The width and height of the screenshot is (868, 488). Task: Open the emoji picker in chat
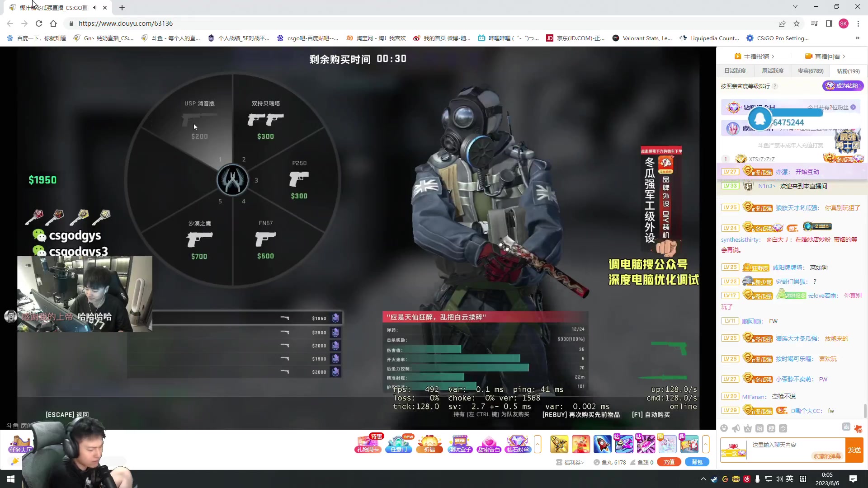click(x=724, y=428)
